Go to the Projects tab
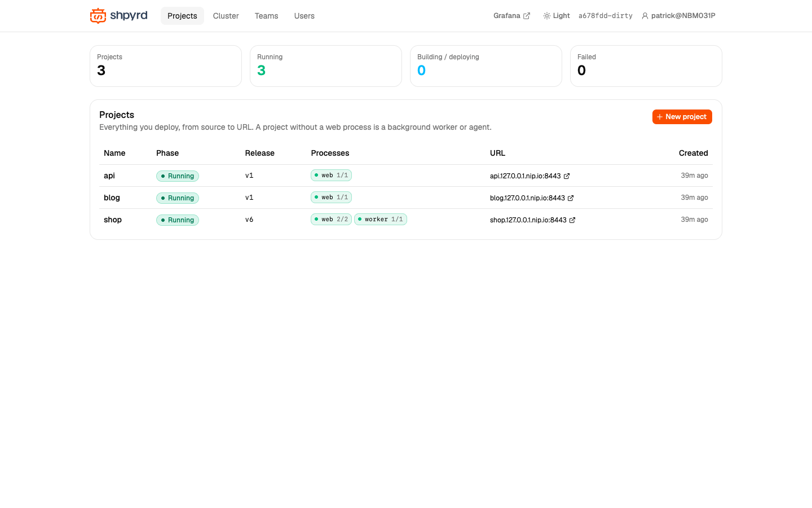Image resolution: width=812 pixels, height=508 pixels. point(182,16)
